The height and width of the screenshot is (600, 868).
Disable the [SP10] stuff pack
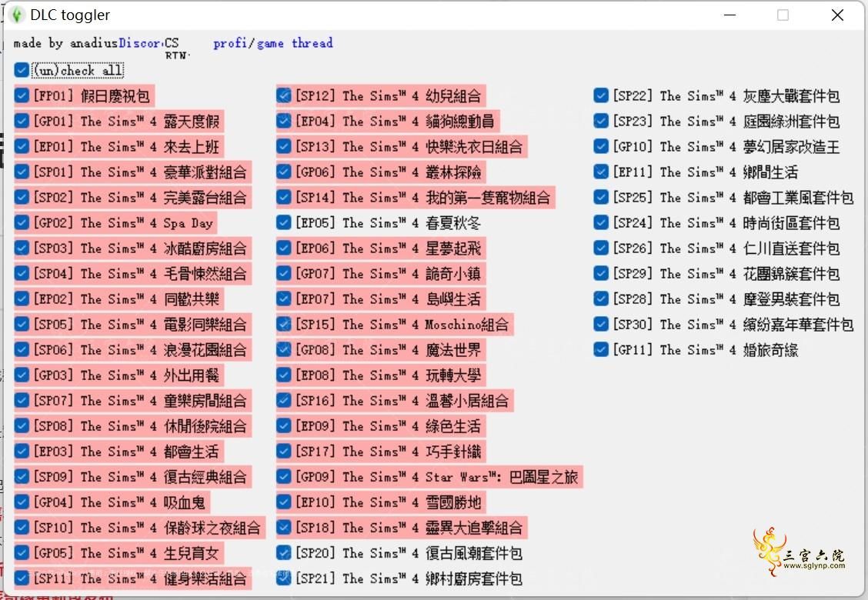[22, 528]
